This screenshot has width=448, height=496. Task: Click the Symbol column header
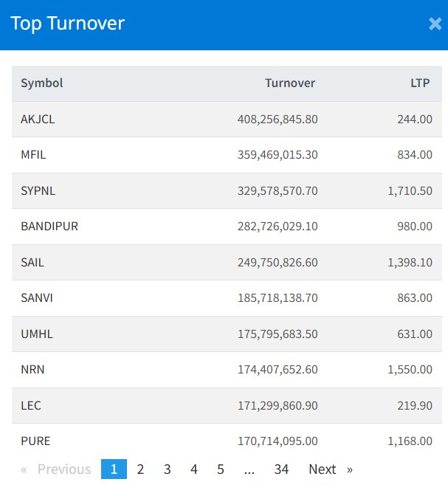42,83
